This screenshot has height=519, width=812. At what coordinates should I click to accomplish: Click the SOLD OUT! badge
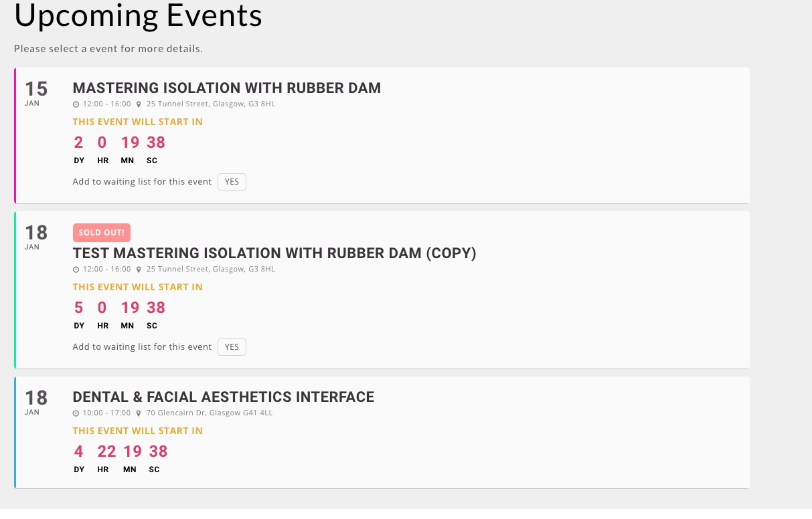(x=101, y=233)
